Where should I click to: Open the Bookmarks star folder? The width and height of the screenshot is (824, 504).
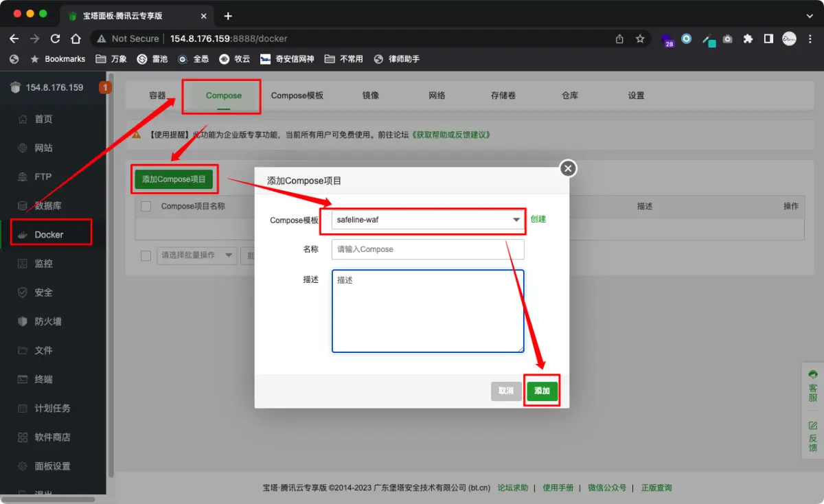tap(58, 59)
